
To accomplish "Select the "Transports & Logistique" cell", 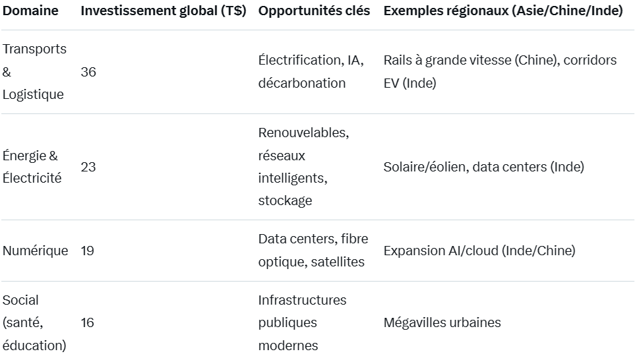I will pos(34,72).
